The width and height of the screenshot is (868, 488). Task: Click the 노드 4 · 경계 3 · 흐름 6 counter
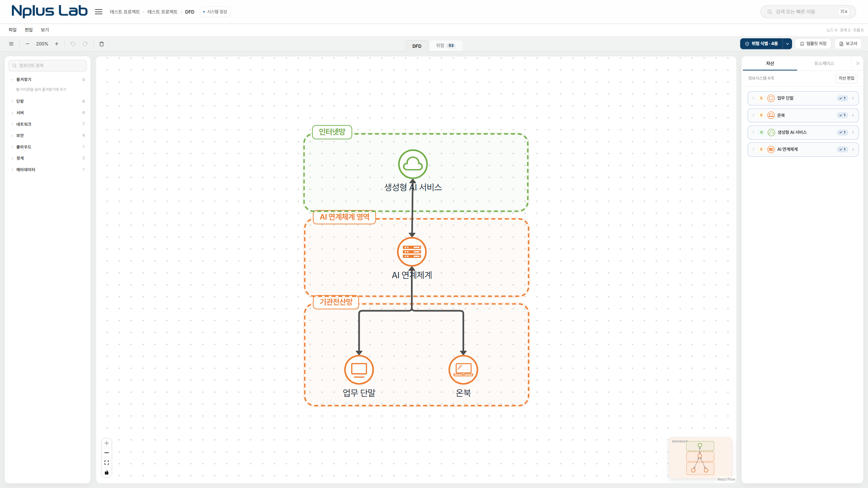pyautogui.click(x=845, y=30)
